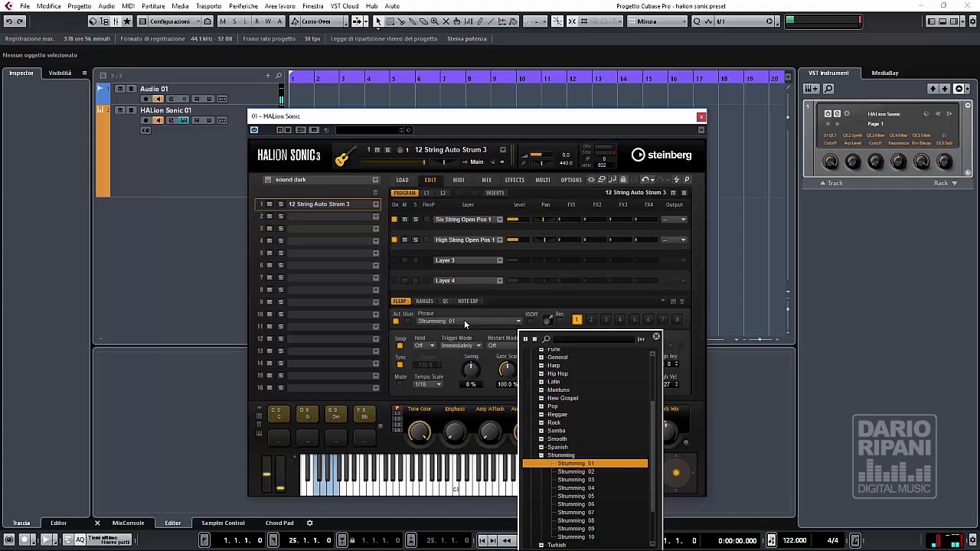Select the Object Selection arrow tool
The image size is (980, 551).
pos(377,21)
